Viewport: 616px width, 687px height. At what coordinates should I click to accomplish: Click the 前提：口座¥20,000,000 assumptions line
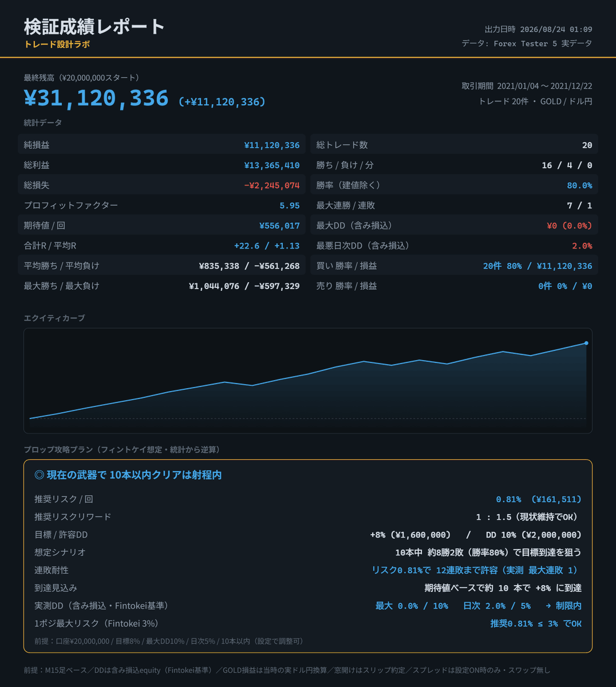coord(169,641)
